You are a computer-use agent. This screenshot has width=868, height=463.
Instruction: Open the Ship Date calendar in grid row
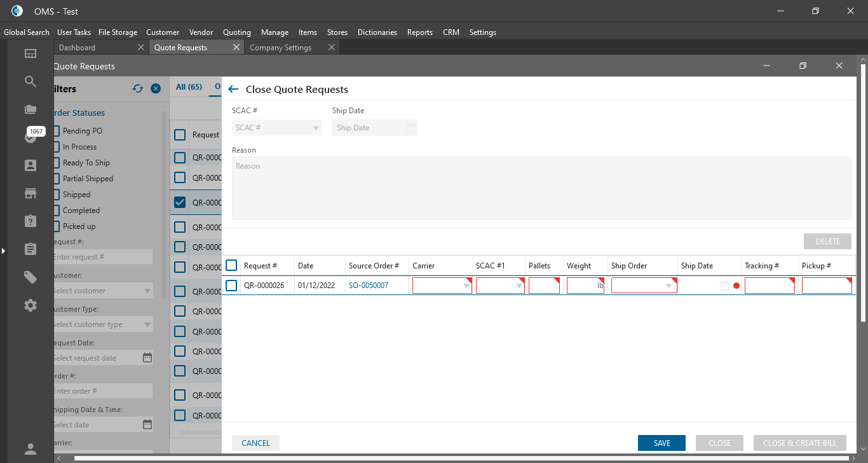724,286
